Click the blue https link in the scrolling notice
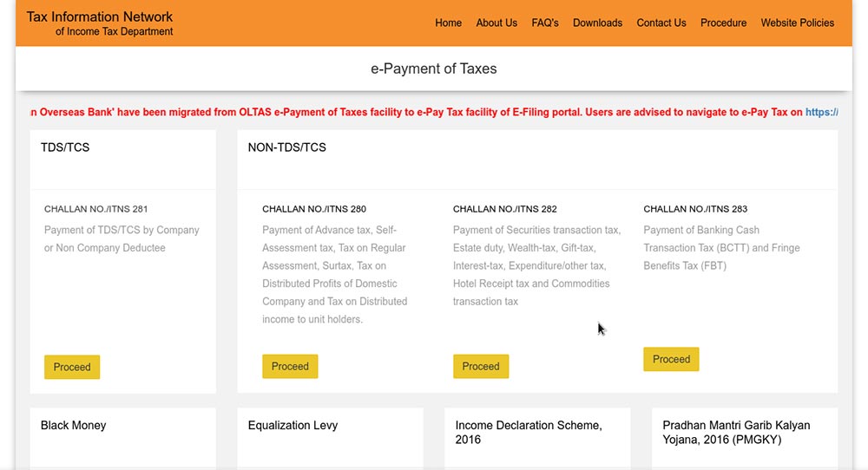This screenshot has height=470, width=868. [x=821, y=112]
